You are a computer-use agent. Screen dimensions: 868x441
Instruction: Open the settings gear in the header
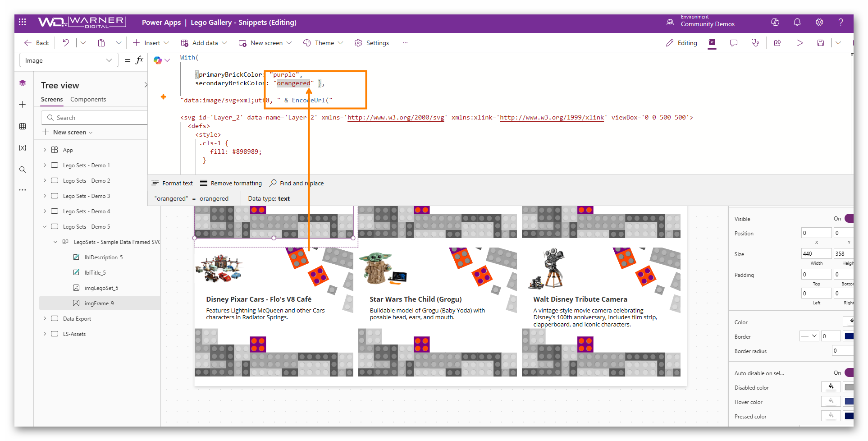pos(819,22)
